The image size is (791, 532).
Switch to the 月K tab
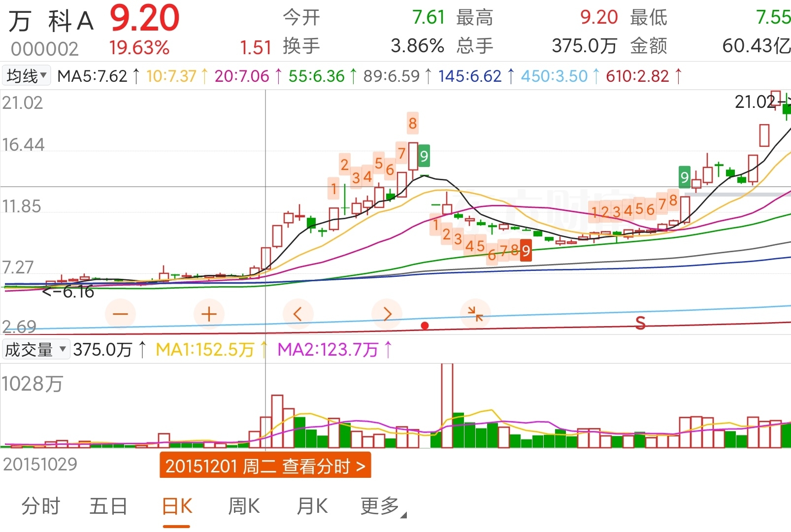tap(312, 506)
